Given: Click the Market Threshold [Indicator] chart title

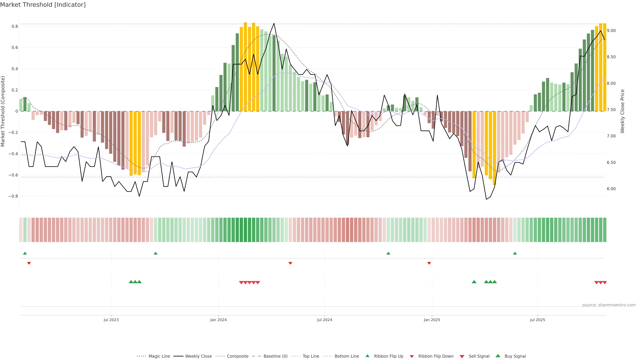Looking at the screenshot, I should tap(43, 5).
